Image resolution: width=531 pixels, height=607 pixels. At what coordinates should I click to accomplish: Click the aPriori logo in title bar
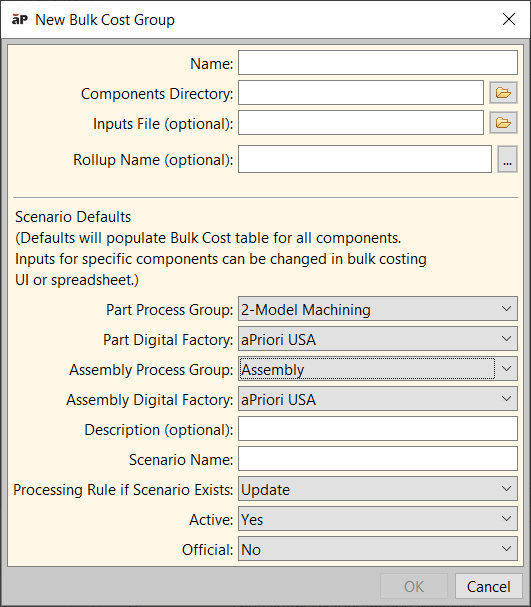(x=20, y=19)
